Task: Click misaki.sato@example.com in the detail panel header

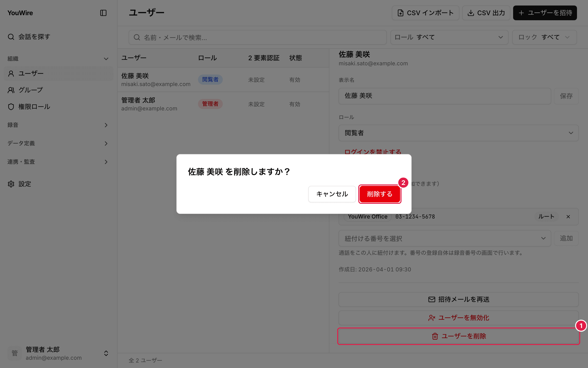Action: tap(373, 63)
